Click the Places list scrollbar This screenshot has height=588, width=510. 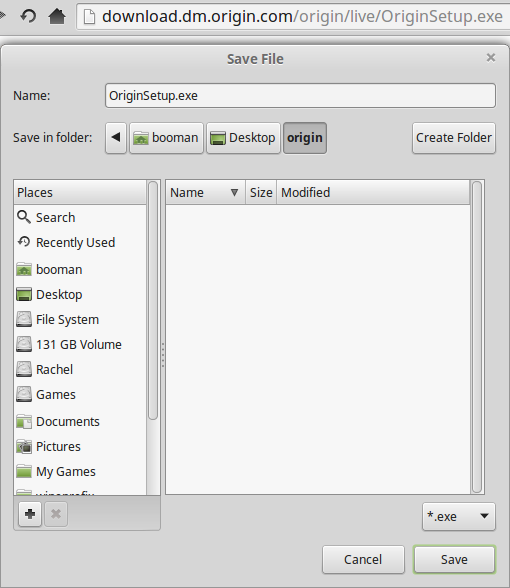[x=153, y=300]
